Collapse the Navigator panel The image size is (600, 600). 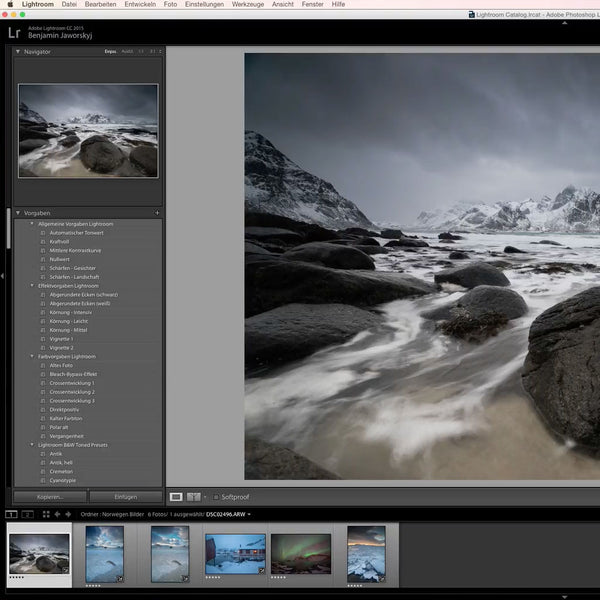pos(18,51)
